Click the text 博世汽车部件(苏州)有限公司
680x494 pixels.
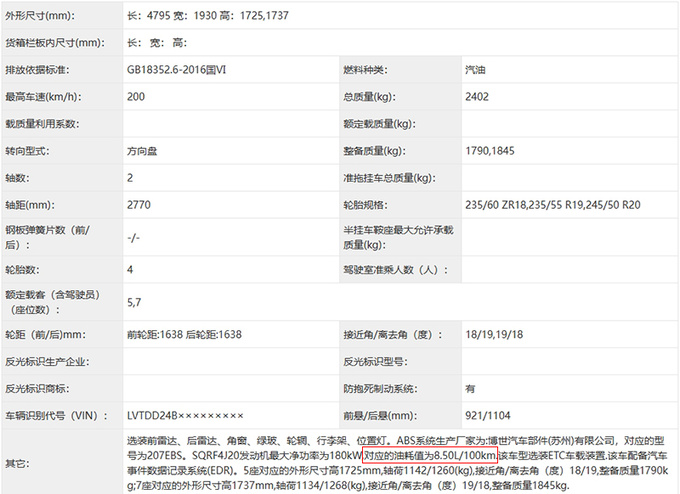(x=552, y=441)
